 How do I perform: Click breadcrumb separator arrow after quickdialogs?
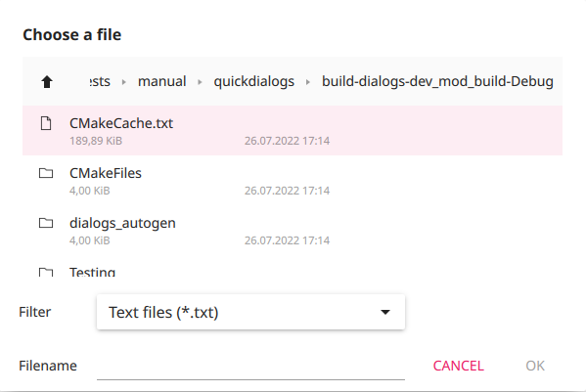click(x=308, y=82)
